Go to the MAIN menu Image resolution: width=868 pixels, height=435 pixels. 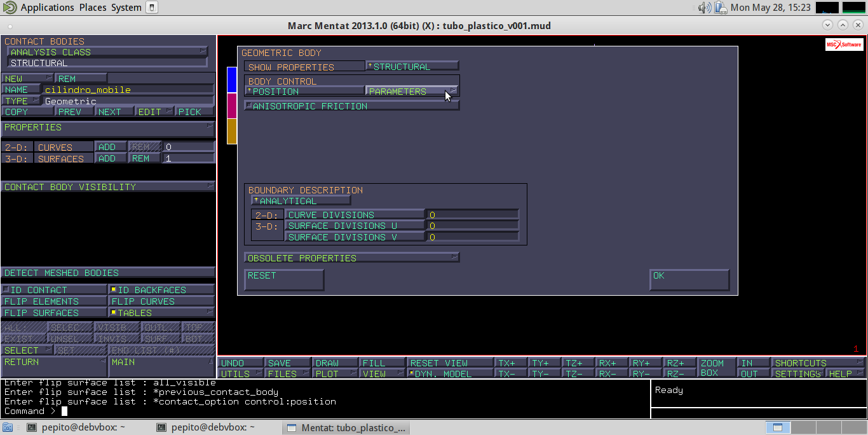162,366
